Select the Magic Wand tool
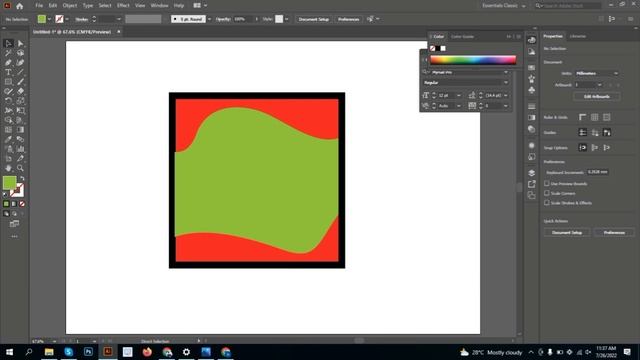 click(8, 53)
